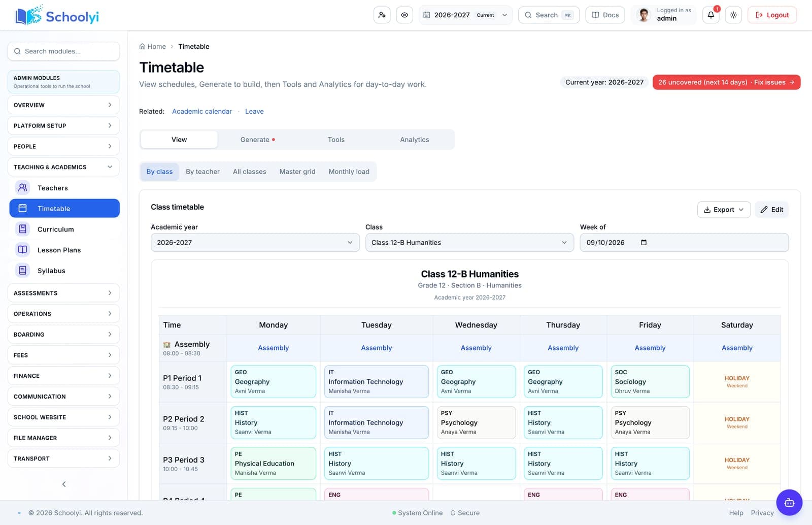Switch to the Tools tab
The height and width of the screenshot is (525, 812).
click(336, 140)
